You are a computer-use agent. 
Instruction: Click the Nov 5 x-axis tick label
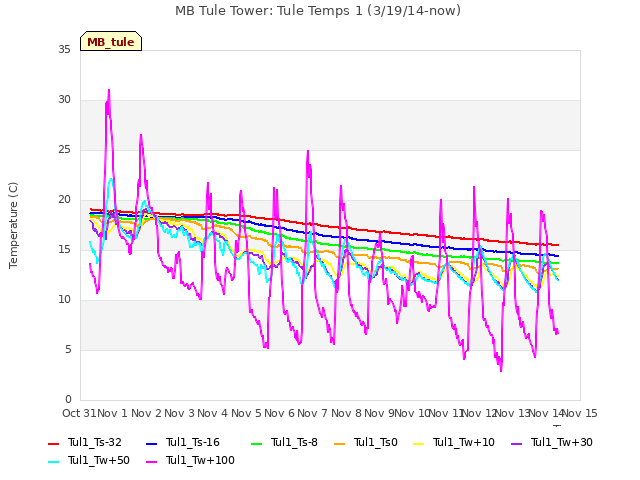(246, 413)
